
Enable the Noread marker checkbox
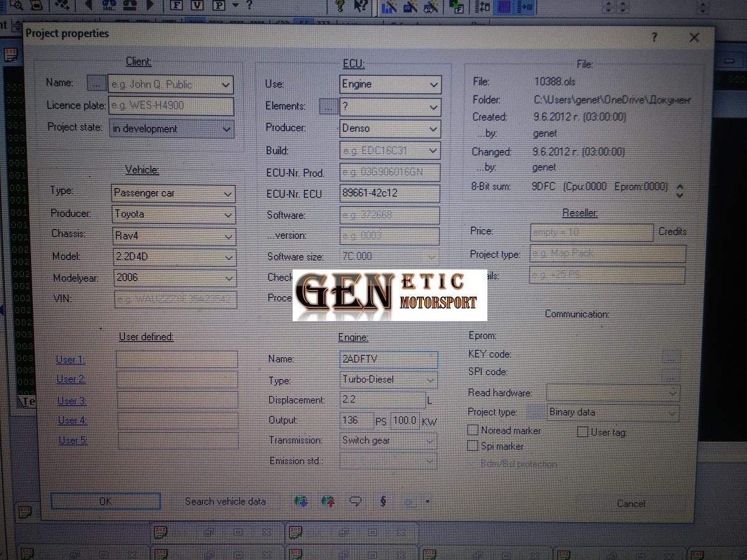pyautogui.click(x=472, y=430)
